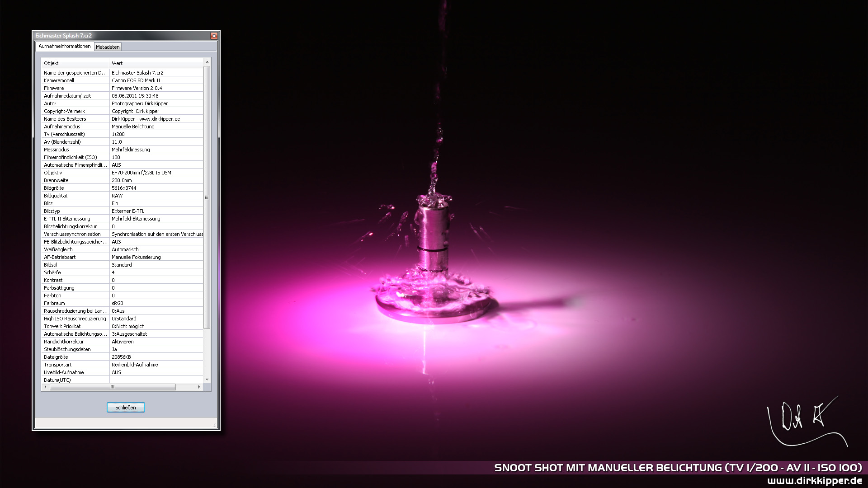Screen dimensions: 868x488
Task: Click the dialog resize grip corner
Action: point(215,425)
